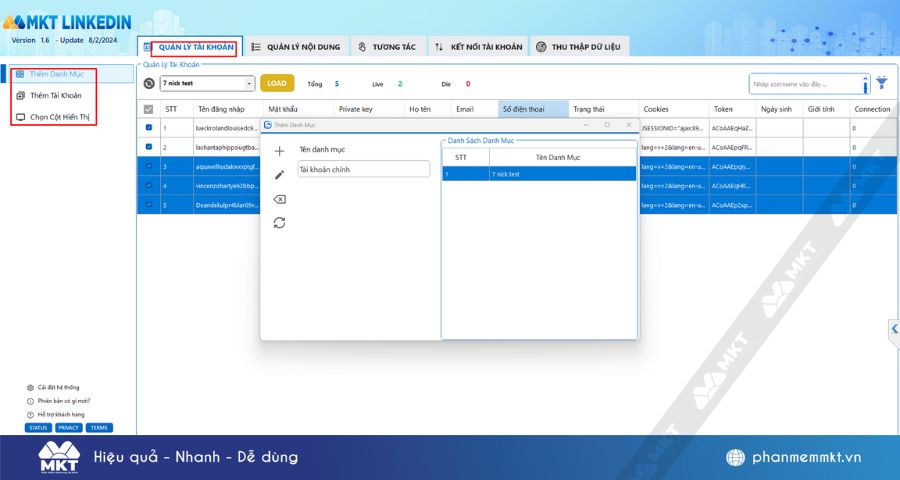
Task: Click the plus icon to add a category
Action: tap(280, 151)
